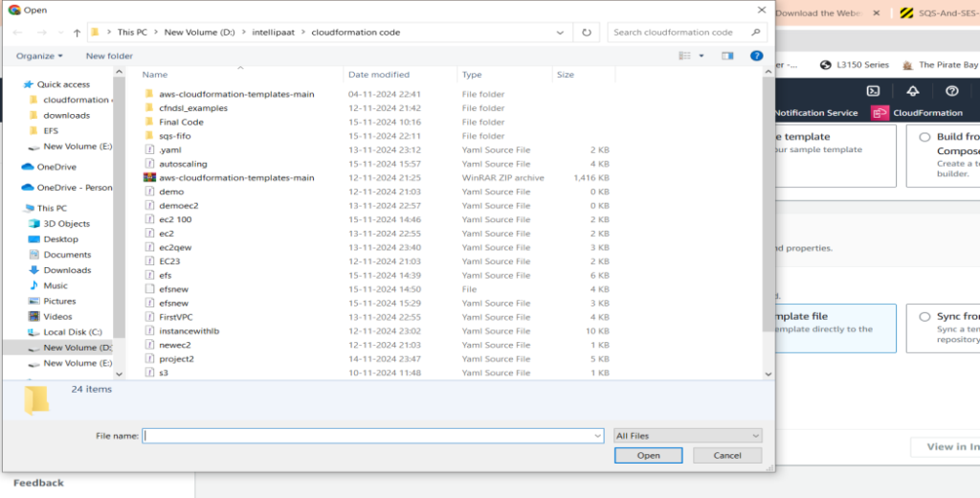980x498 pixels.
Task: Sort files by Date modified column
Action: [379, 75]
